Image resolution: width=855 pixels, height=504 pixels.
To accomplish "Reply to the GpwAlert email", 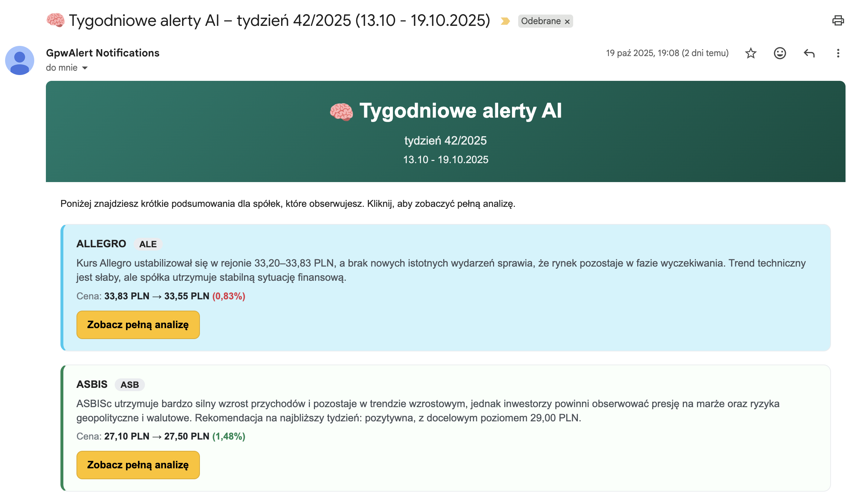I will click(809, 53).
